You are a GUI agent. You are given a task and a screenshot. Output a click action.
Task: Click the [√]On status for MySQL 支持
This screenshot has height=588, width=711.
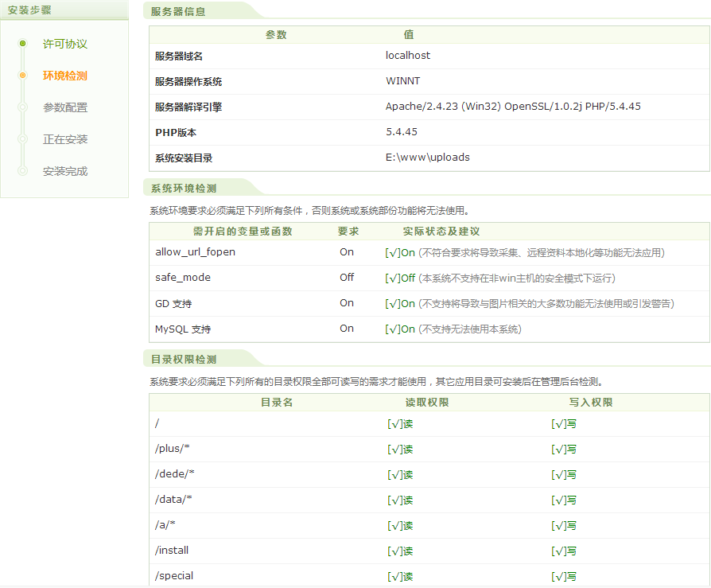(x=400, y=329)
